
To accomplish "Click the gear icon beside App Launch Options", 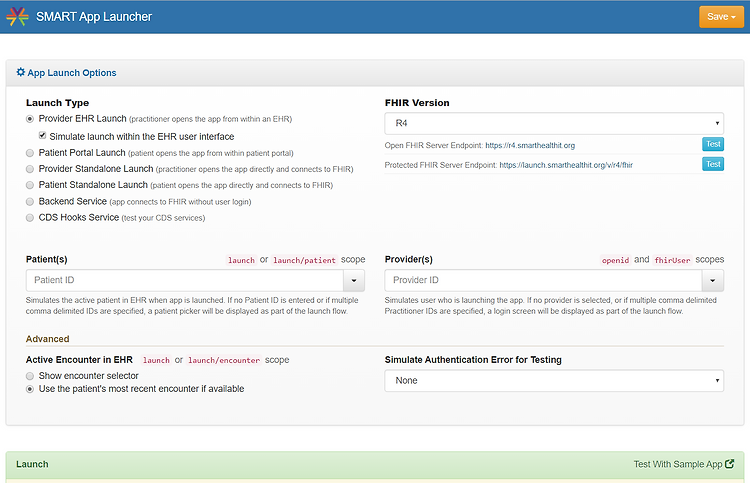I will click(x=21, y=72).
